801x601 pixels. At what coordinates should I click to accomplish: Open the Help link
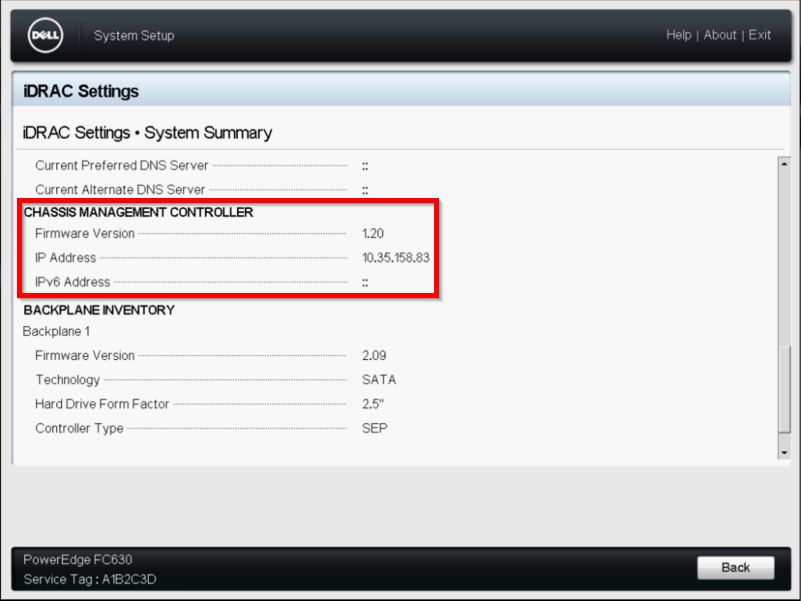click(x=678, y=35)
